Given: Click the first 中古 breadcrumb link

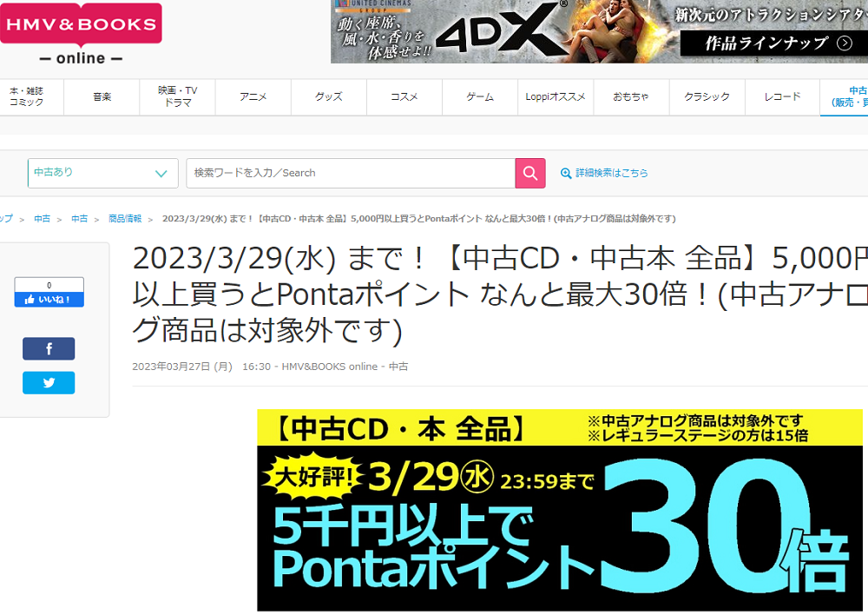Looking at the screenshot, I should (x=42, y=219).
